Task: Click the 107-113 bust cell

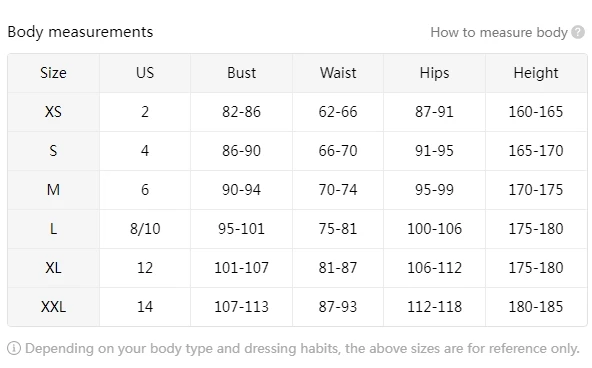Action: pyautogui.click(x=241, y=306)
